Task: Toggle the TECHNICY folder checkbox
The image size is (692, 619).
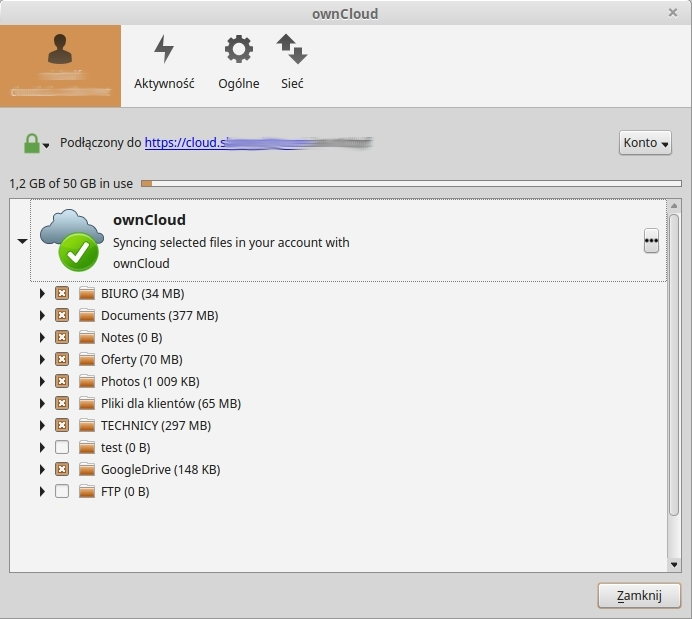Action: (x=62, y=425)
